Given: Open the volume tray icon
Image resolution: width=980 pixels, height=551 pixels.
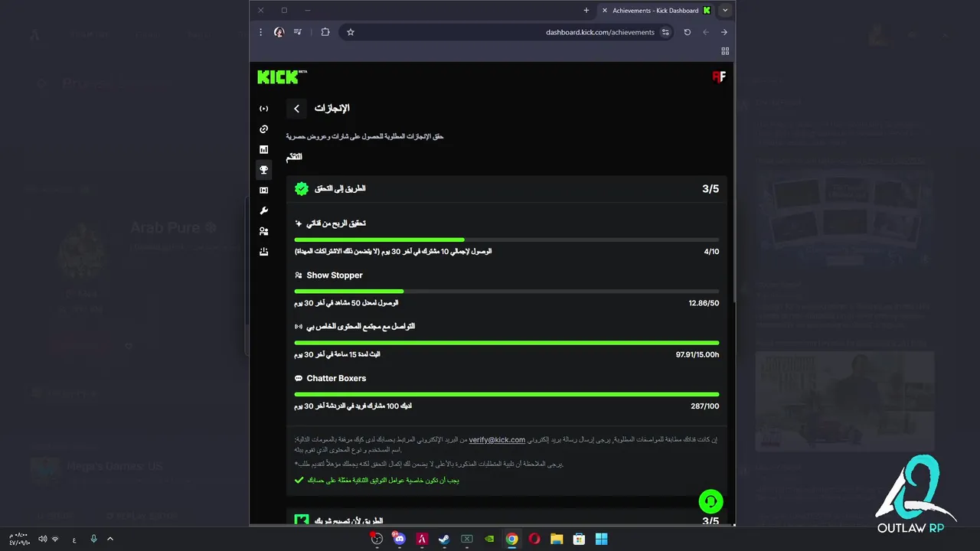Looking at the screenshot, I should (42, 539).
